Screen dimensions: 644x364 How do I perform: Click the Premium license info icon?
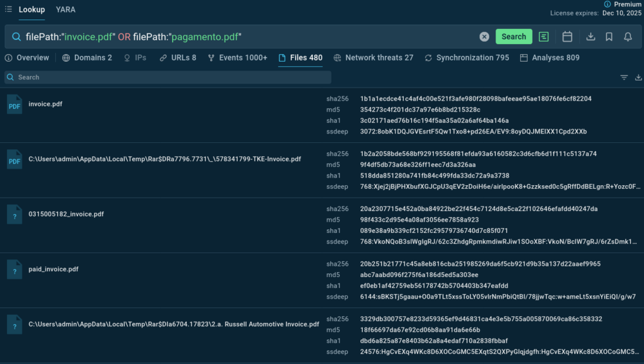pyautogui.click(x=607, y=4)
